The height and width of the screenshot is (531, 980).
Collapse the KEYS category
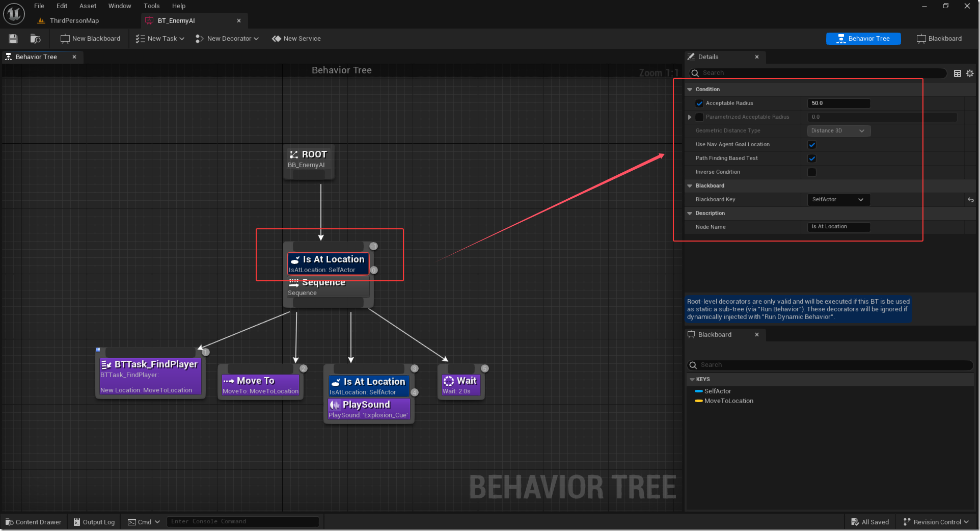[692, 380]
